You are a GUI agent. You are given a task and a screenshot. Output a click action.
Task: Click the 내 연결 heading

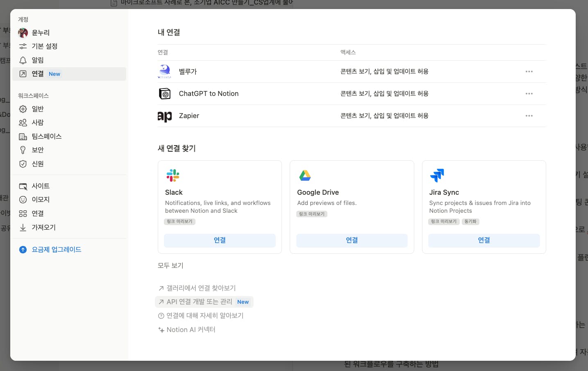169,32
